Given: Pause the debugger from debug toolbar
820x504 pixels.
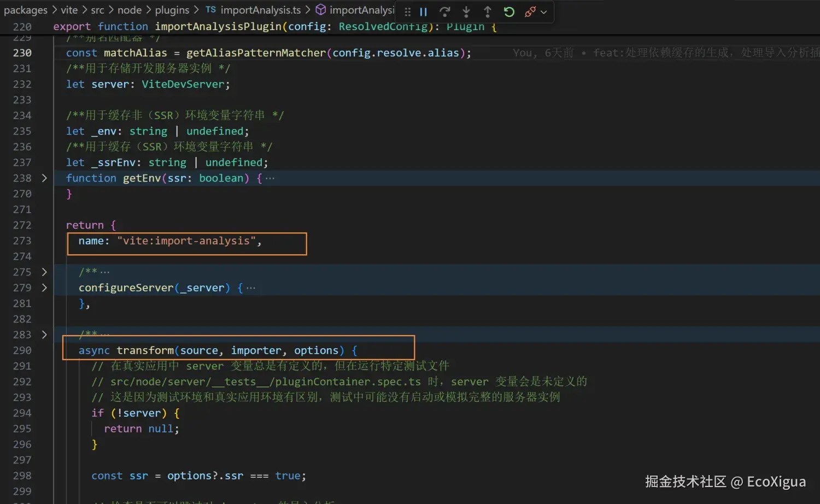Looking at the screenshot, I should tap(423, 11).
